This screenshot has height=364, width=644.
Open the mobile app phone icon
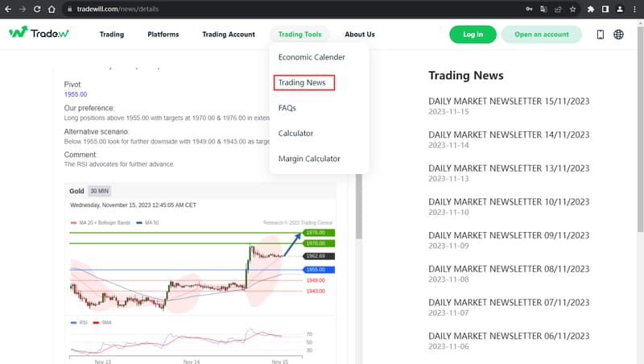click(600, 35)
